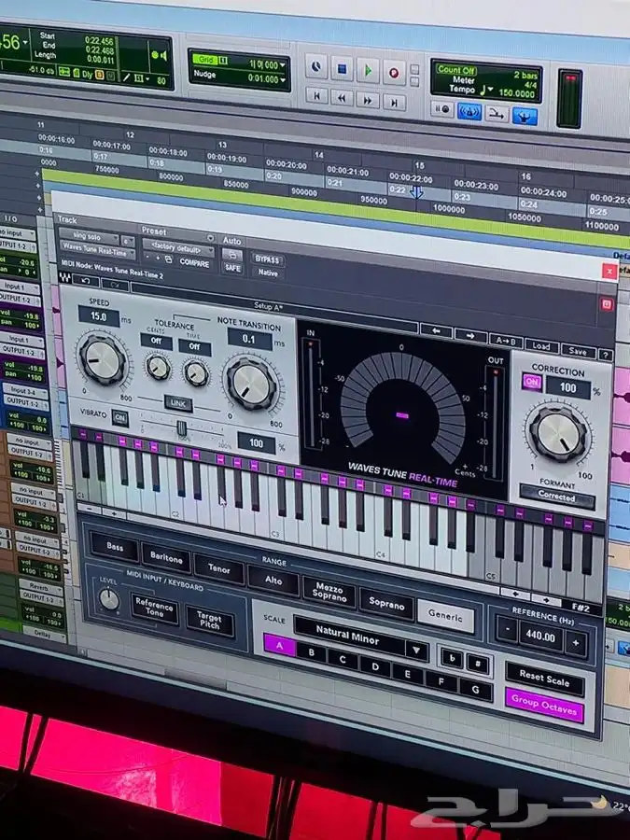Toggle the tolerance LINK button
Viewport: 630px width, 840px height.
coord(178,403)
